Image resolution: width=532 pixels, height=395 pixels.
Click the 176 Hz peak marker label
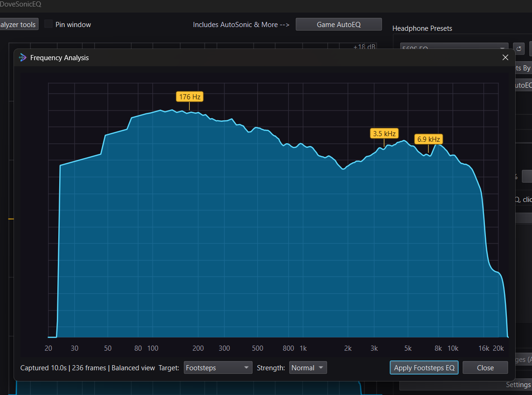(x=190, y=97)
